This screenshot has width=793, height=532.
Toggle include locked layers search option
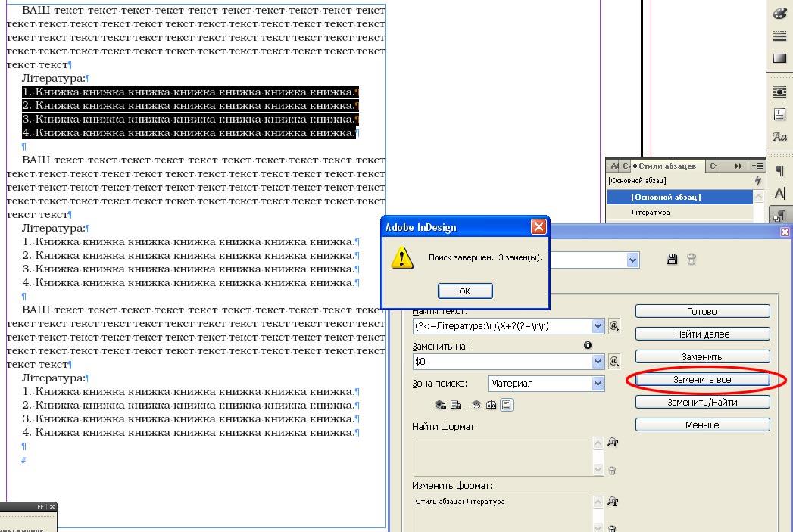tap(440, 405)
